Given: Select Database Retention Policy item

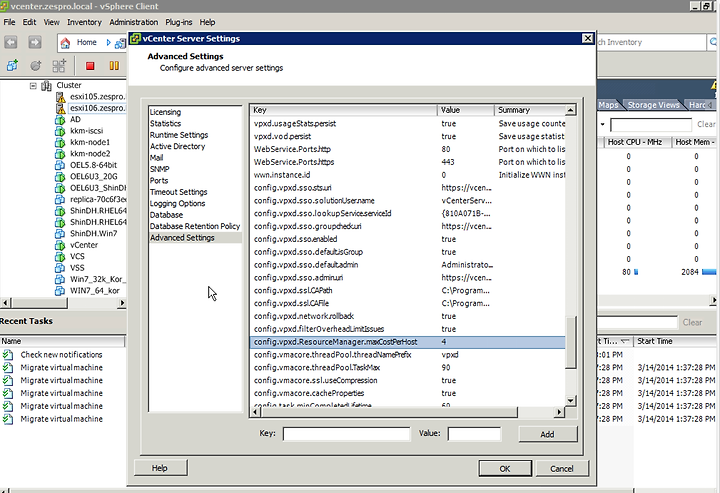Looking at the screenshot, I should 195,226.
